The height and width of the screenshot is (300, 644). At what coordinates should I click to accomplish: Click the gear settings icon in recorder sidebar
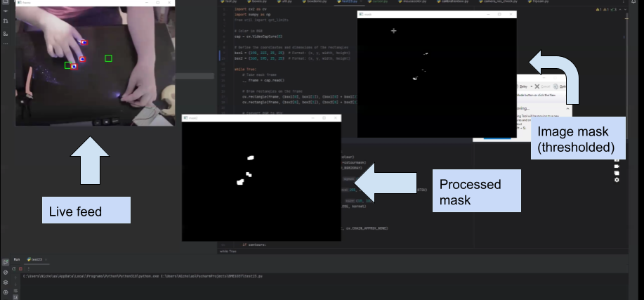point(617,180)
